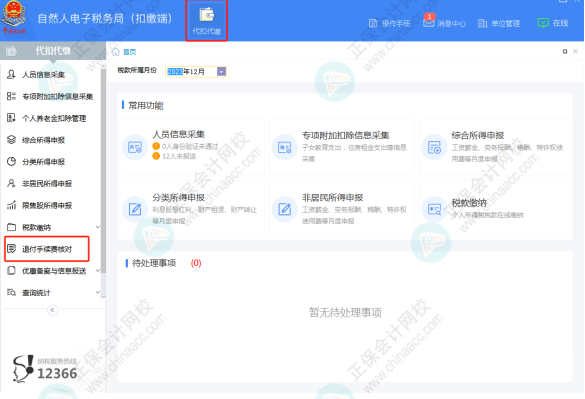Screen dimensions: 585x399
Task: Expand the 税款缴纳 sidebar chevron
Action: point(98,227)
